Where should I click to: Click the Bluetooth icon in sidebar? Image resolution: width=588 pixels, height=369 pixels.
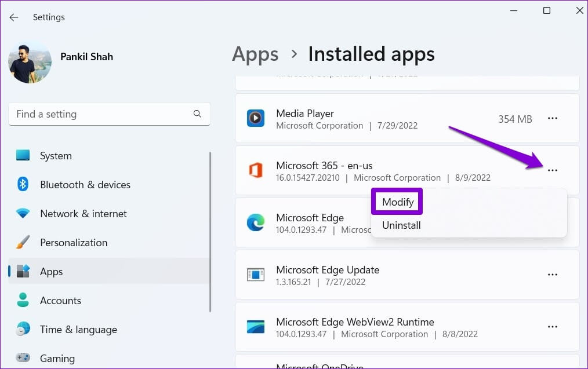(x=23, y=184)
